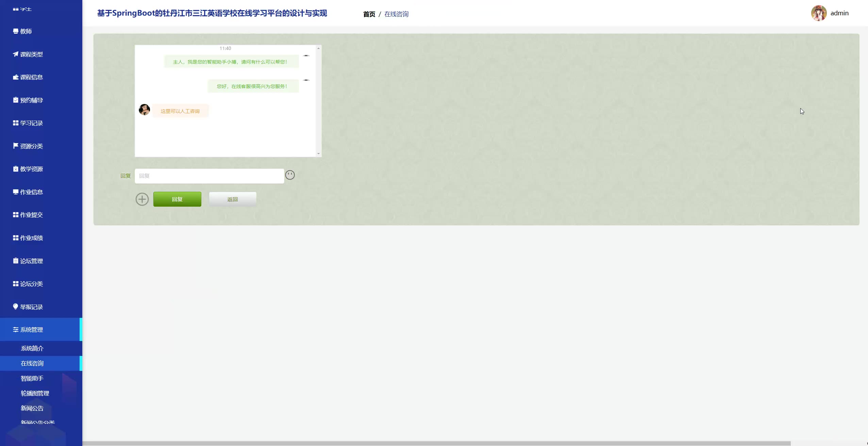
Task: Focus the 回复 text input field
Action: pos(209,176)
